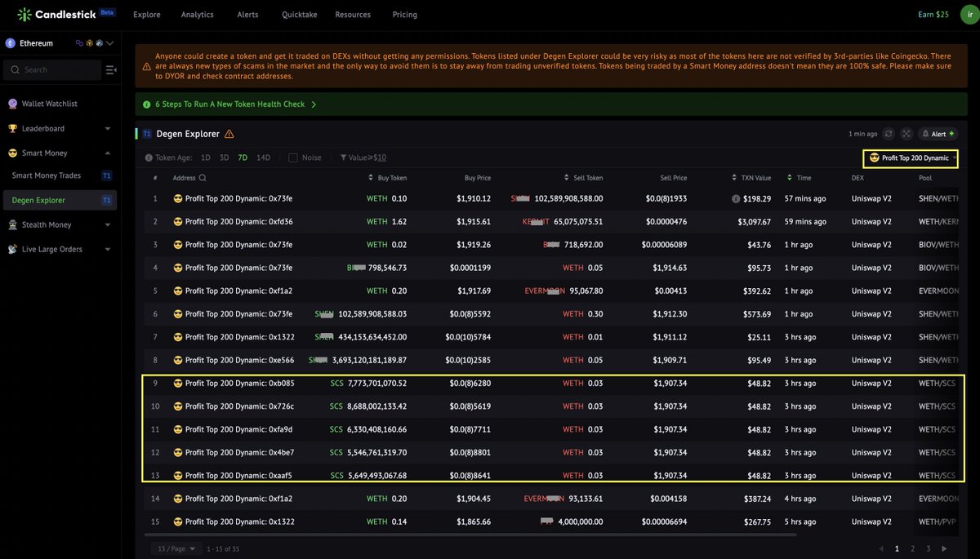Click the Live Large Orders whale icon
The image size is (980, 559).
click(x=13, y=249)
